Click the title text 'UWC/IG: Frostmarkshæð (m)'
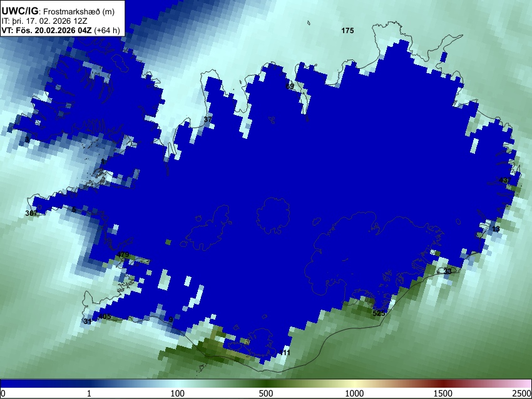 [x=58, y=11]
